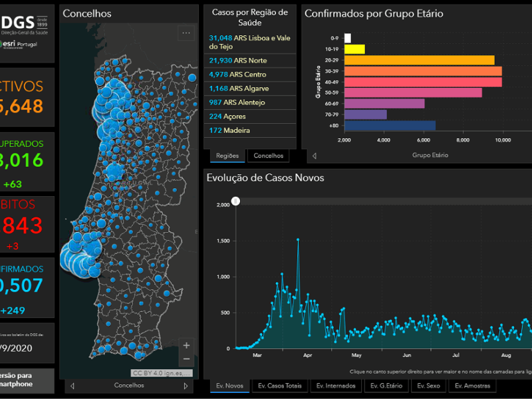Image resolution: width=532 pixels, height=399 pixels.
Task: Click left arrow beside Grupo Etário label
Action: click(315, 156)
